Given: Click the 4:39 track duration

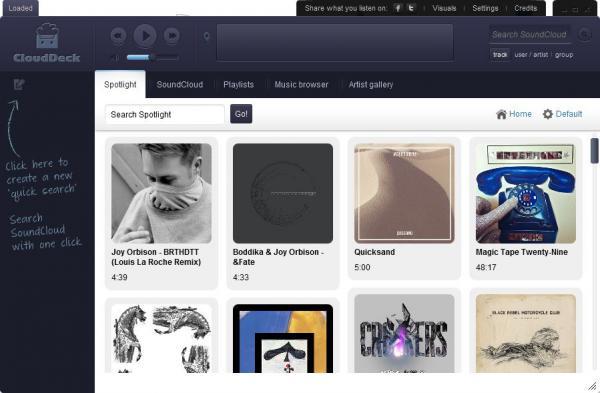Looking at the screenshot, I should coord(119,277).
